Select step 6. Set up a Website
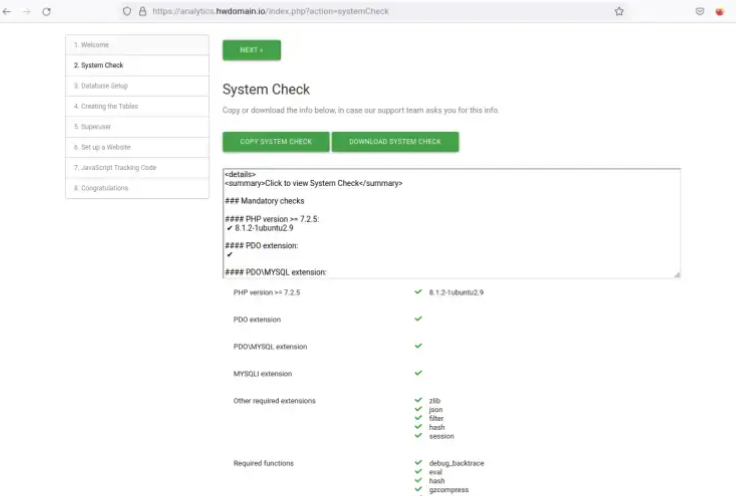The height and width of the screenshot is (496, 736). point(137,147)
